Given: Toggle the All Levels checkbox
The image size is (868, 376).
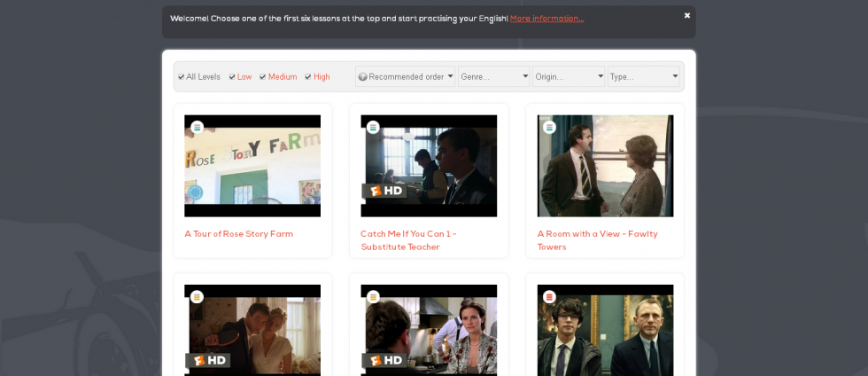Looking at the screenshot, I should (x=181, y=76).
